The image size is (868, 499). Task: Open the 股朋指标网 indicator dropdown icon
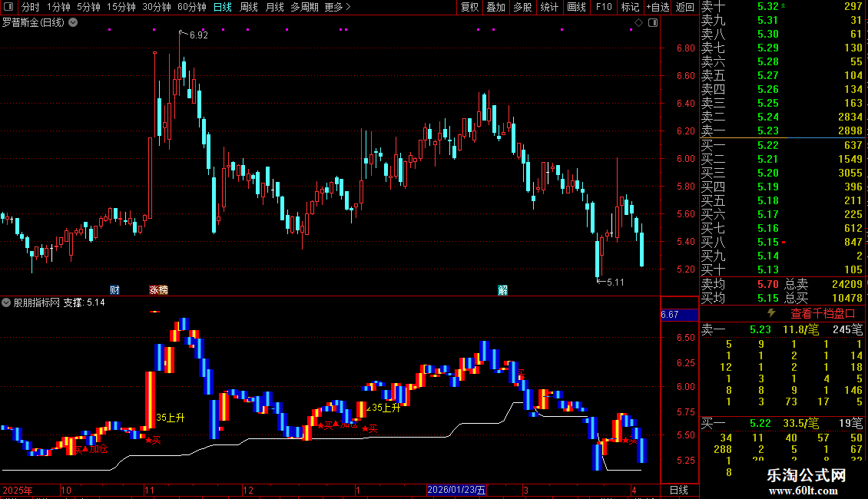tap(6, 302)
